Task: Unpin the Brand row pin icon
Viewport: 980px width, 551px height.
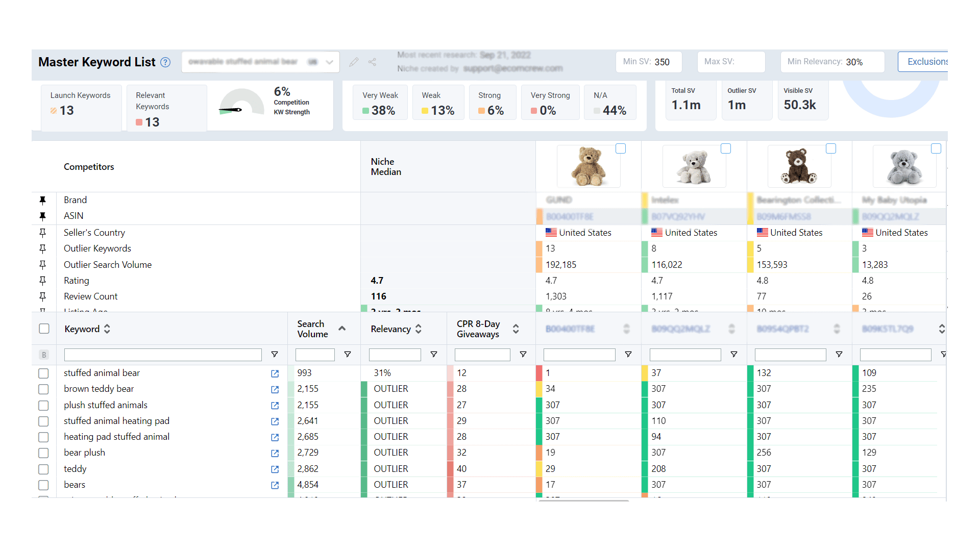Action: point(43,200)
